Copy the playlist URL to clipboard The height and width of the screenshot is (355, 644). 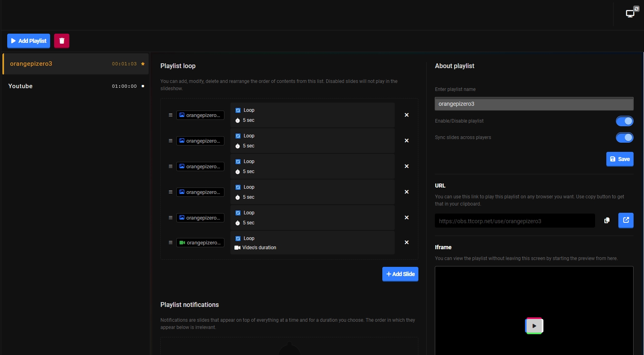point(607,220)
